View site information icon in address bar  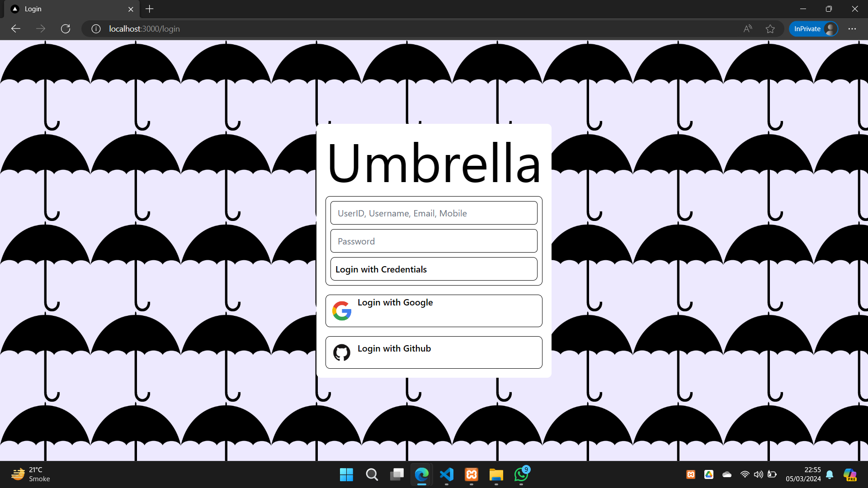tap(96, 29)
